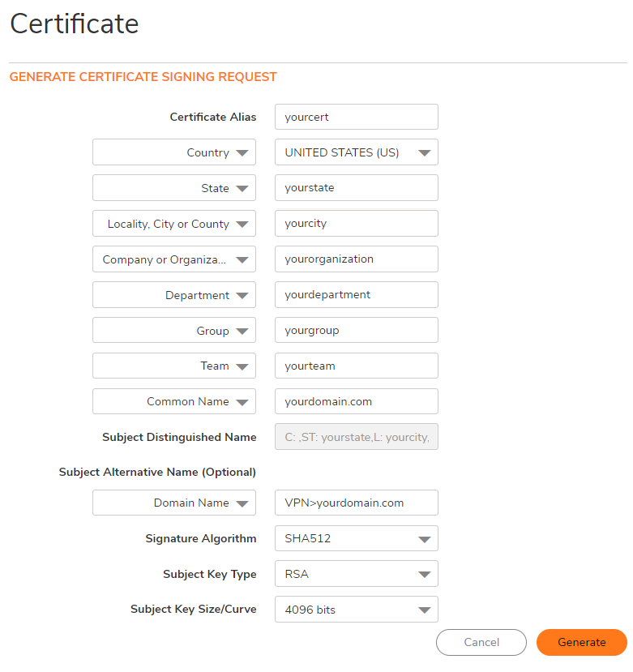Open the RSA Subject Key Type dropdown
Screen dimensions: 633x672
tap(356, 574)
